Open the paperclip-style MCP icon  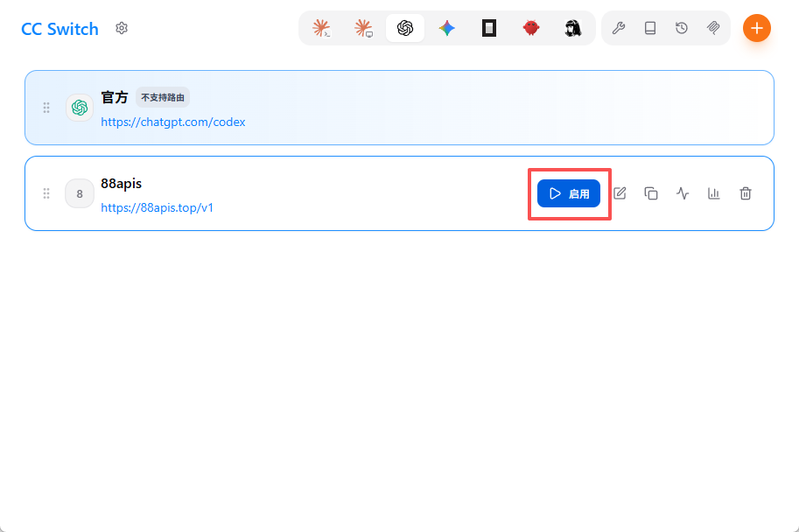713,28
